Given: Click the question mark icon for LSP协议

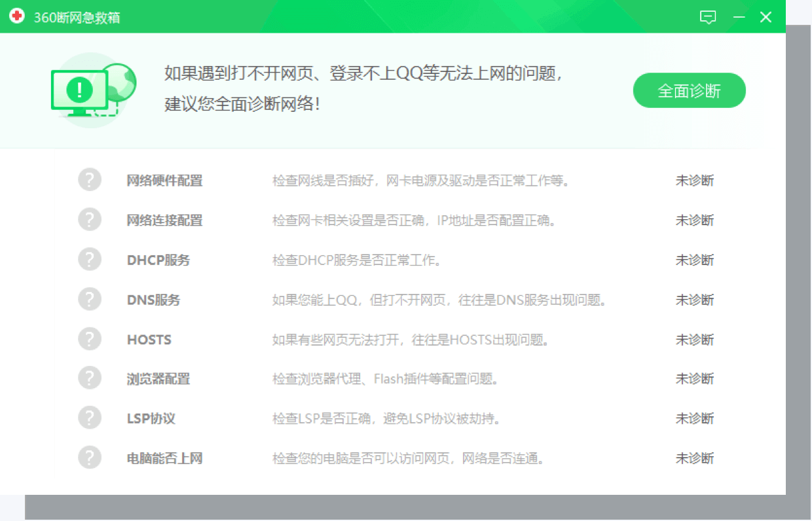Looking at the screenshot, I should tap(90, 418).
